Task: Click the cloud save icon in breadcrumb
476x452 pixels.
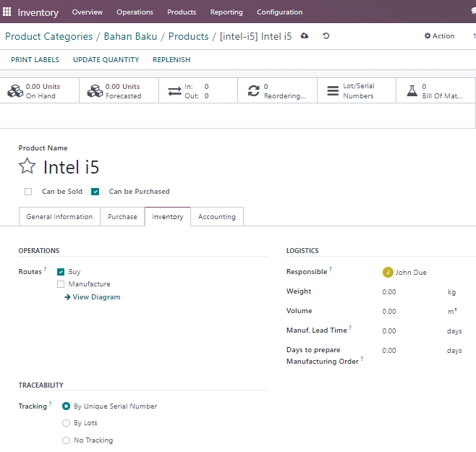Action: click(305, 36)
